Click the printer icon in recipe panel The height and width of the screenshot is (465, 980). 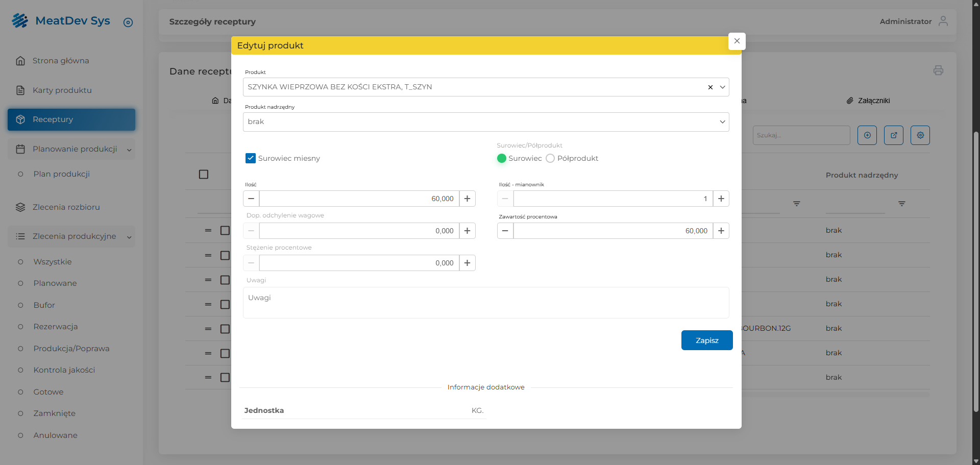coord(938,70)
